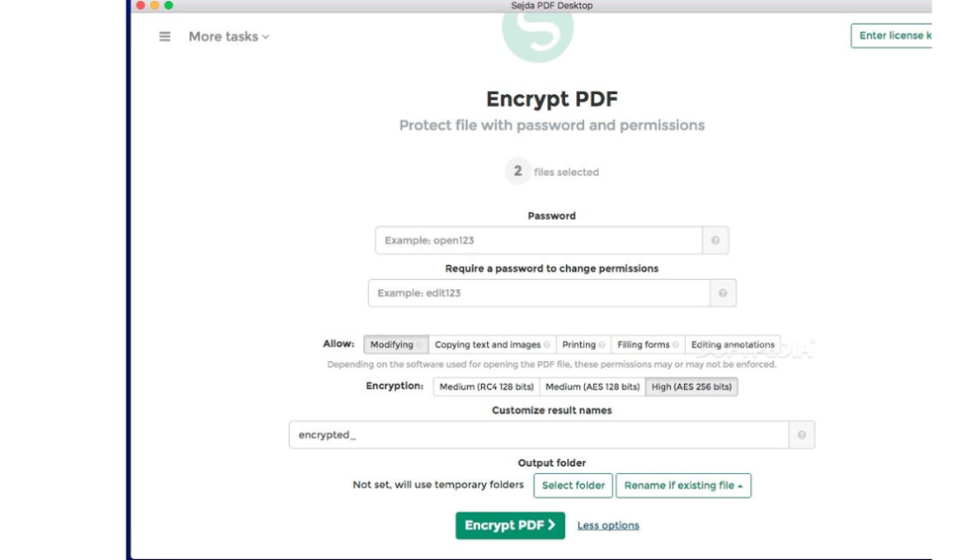Click help icon beside permissions password field
Screen dimensions: 966x560
723,293
